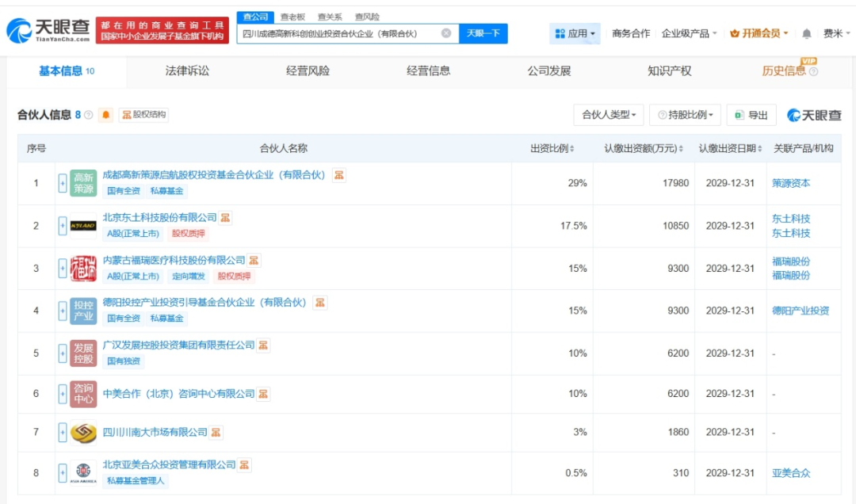
Task: Click the equity structure icon after 德阳投控产业投资引导基金
Action: coord(320,303)
